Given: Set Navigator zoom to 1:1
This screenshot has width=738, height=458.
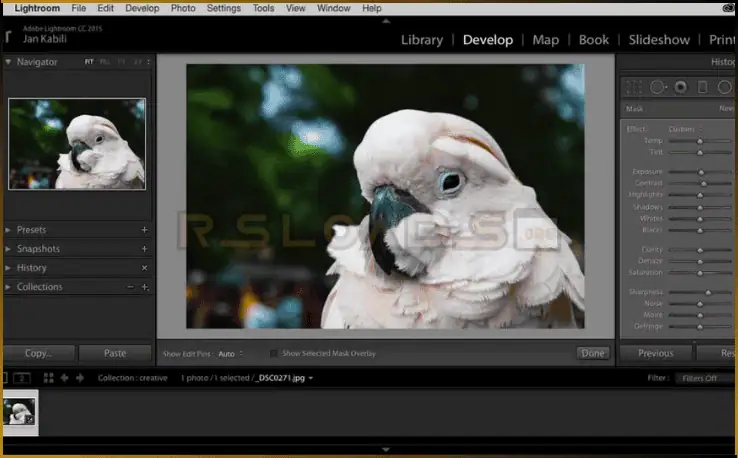Looking at the screenshot, I should (x=121, y=62).
